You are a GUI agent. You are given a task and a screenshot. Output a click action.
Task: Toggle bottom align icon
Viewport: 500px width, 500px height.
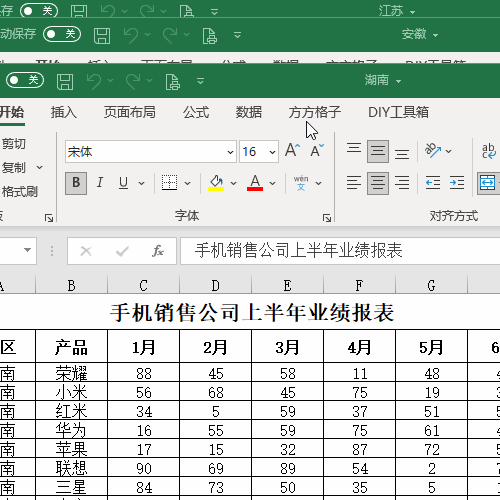[x=402, y=154]
